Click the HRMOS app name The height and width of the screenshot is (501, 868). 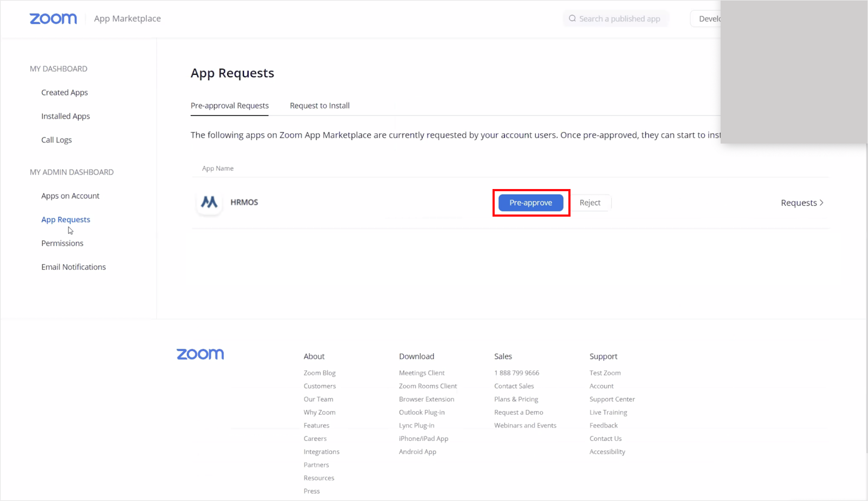[244, 202]
